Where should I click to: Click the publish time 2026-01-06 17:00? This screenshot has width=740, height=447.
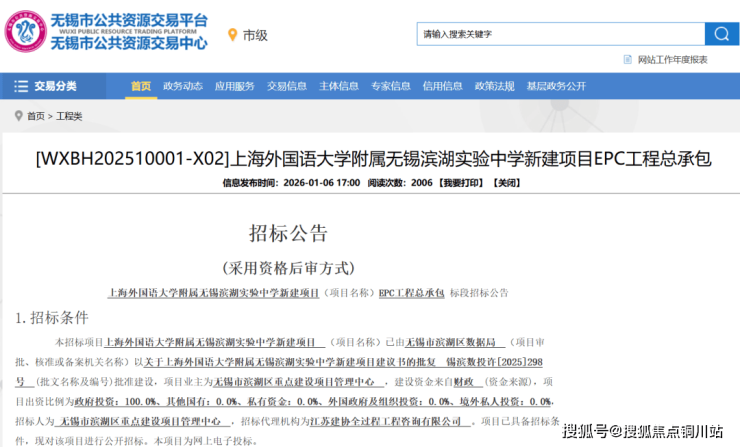(x=321, y=183)
